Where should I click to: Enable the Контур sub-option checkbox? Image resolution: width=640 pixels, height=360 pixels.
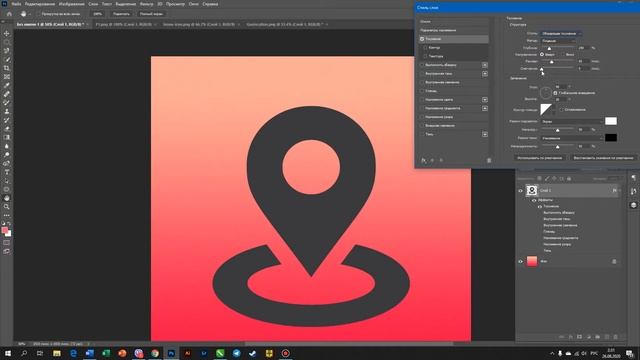tap(426, 48)
